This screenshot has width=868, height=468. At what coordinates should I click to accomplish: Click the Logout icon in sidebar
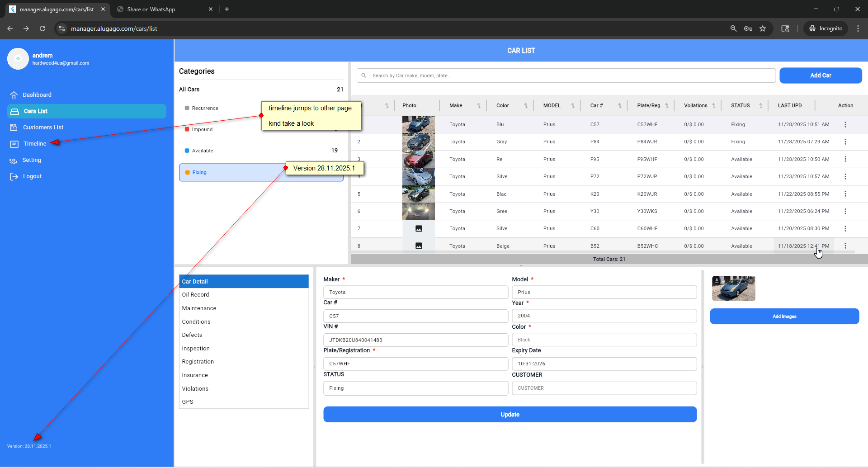[x=14, y=176]
